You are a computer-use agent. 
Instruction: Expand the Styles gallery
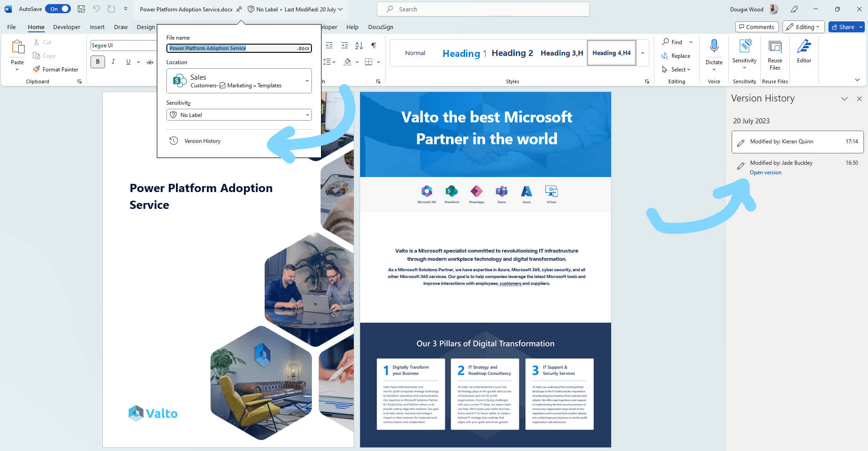pyautogui.click(x=642, y=53)
